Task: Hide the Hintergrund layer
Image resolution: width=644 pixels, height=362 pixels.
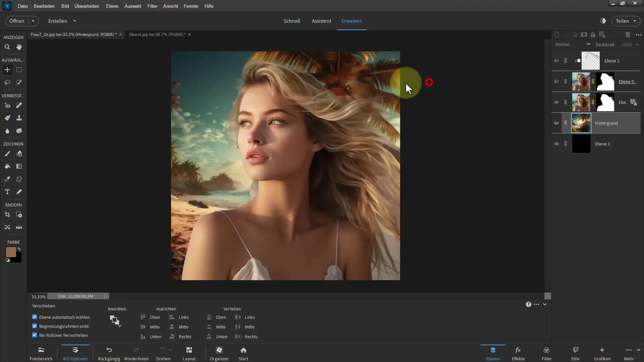Action: pyautogui.click(x=556, y=123)
